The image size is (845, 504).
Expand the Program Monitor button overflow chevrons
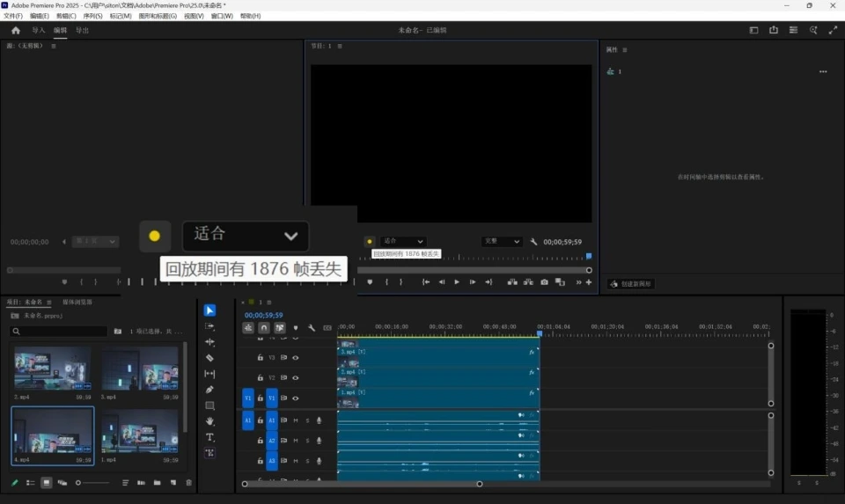(x=579, y=282)
